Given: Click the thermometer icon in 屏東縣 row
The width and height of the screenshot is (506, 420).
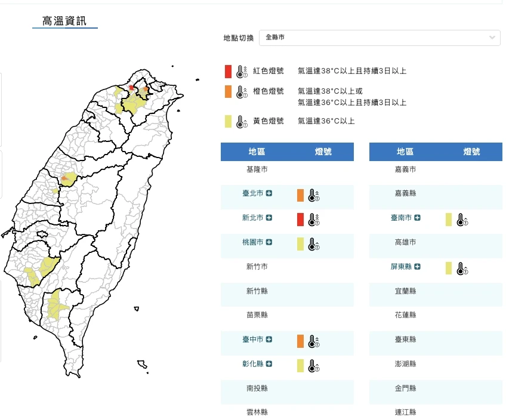Looking at the screenshot, I should [461, 268].
